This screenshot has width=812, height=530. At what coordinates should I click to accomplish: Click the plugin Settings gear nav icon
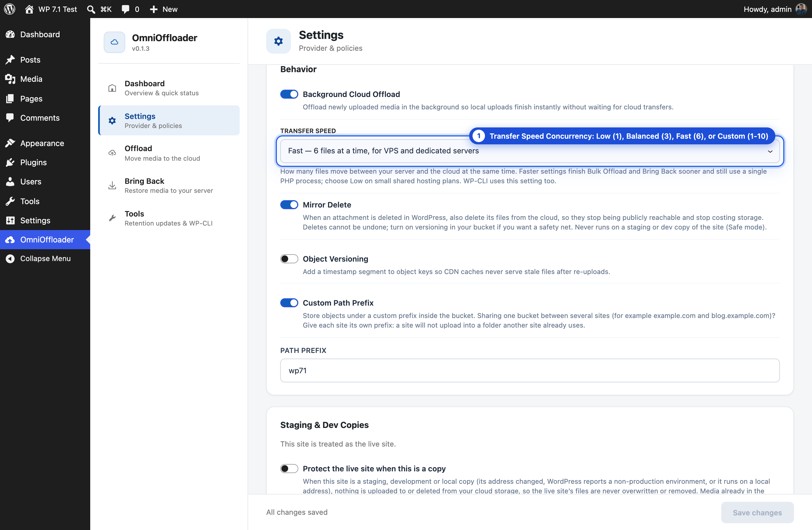(x=112, y=120)
